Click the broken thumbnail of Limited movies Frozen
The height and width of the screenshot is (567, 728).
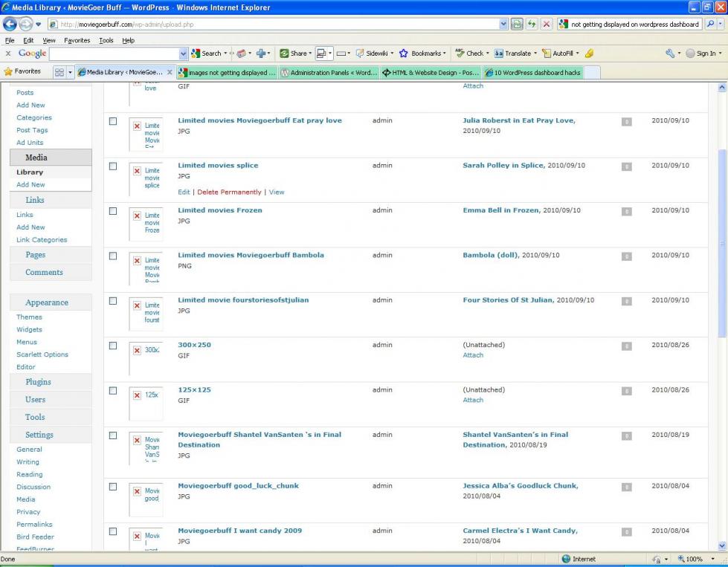(x=146, y=222)
